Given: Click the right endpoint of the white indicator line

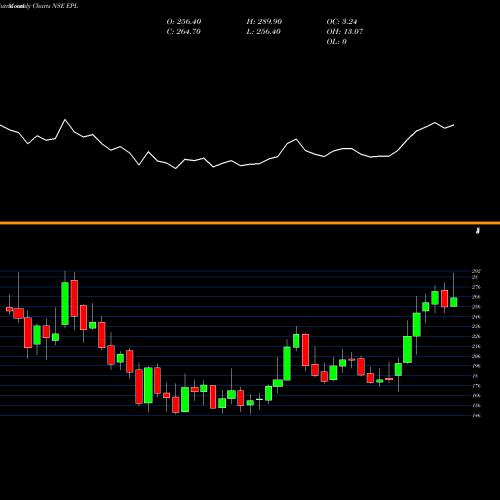Looking at the screenshot, I should click(x=454, y=125).
